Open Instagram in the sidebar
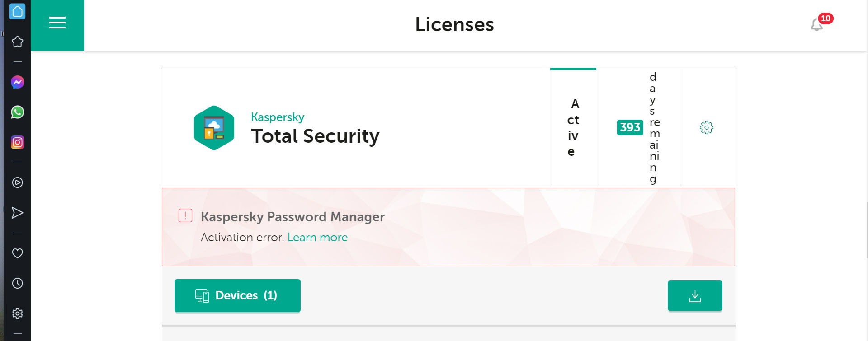The width and height of the screenshot is (868, 341). [18, 142]
